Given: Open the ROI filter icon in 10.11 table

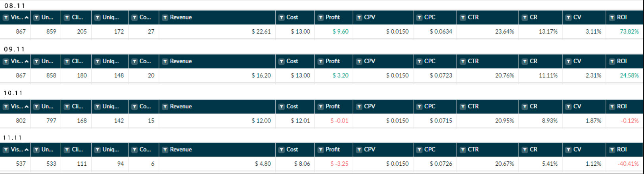Looking at the screenshot, I should point(612,107).
